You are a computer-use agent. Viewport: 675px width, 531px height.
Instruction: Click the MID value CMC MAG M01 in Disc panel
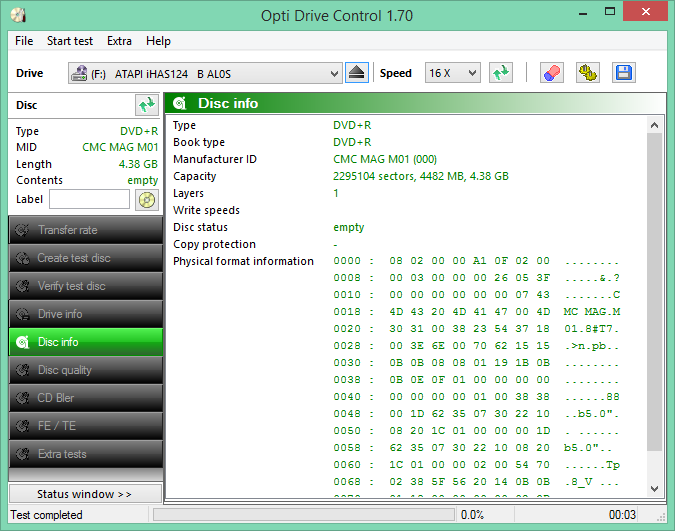click(x=120, y=147)
